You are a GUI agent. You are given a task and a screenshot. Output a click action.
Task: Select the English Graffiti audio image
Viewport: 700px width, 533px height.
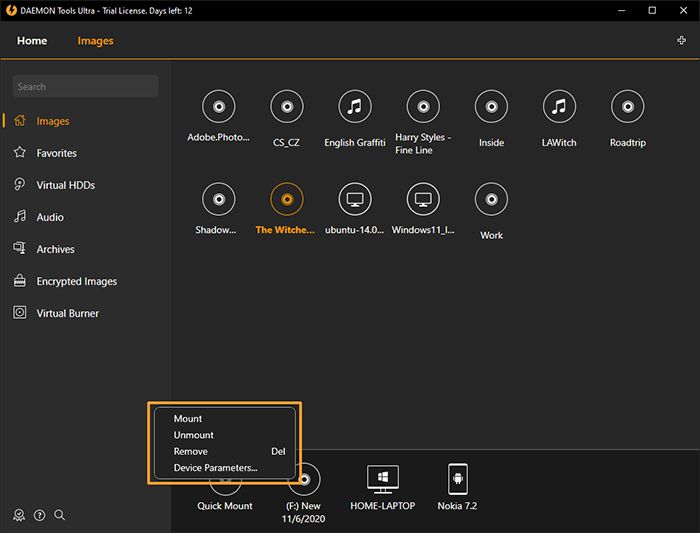tap(355, 107)
